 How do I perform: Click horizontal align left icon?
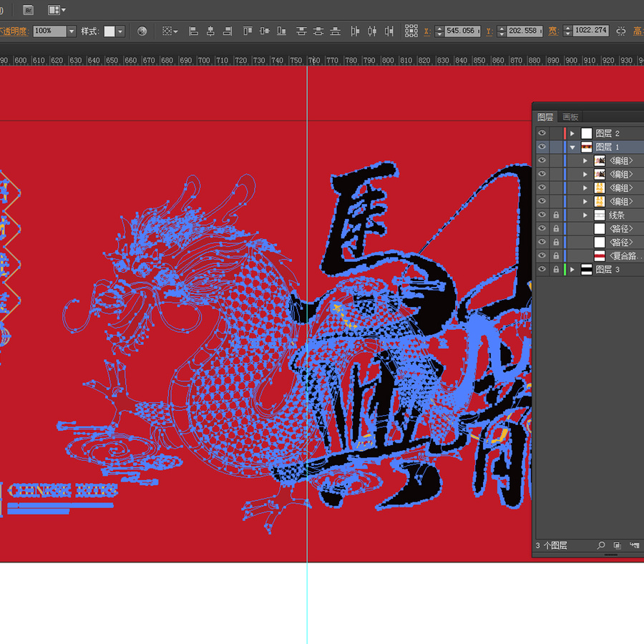[x=193, y=31]
